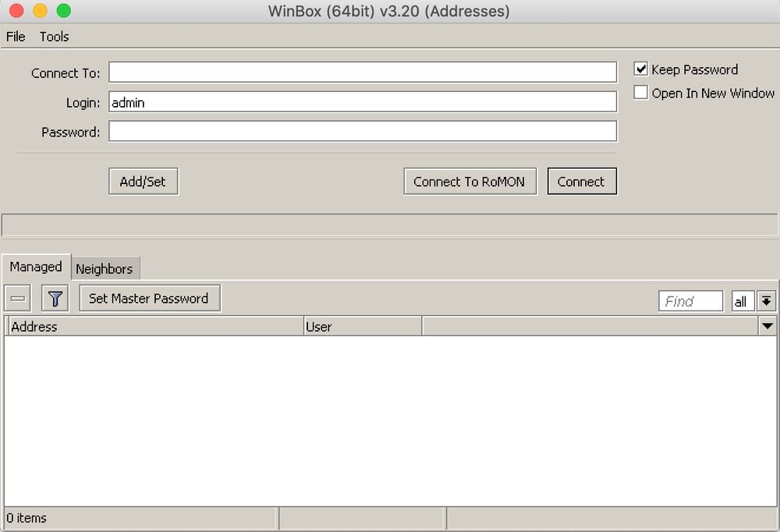Focus the Password input field
Screen dimensions: 780x532
(x=363, y=131)
